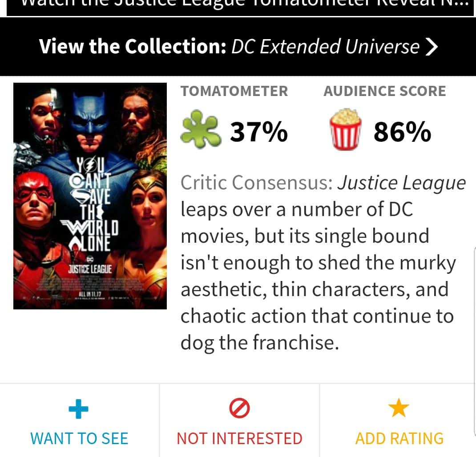The width and height of the screenshot is (476, 457).
Task: Tap the red not-interested circle icon
Action: 239,409
